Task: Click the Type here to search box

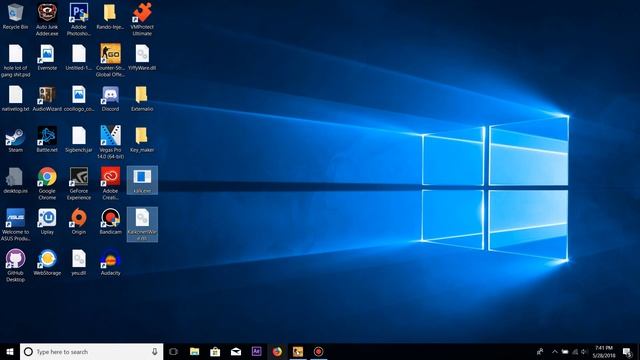Action: point(91,351)
